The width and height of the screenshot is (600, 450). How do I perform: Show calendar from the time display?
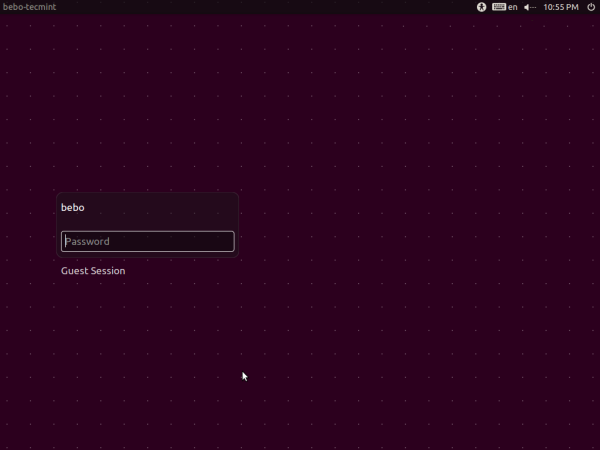tap(560, 7)
